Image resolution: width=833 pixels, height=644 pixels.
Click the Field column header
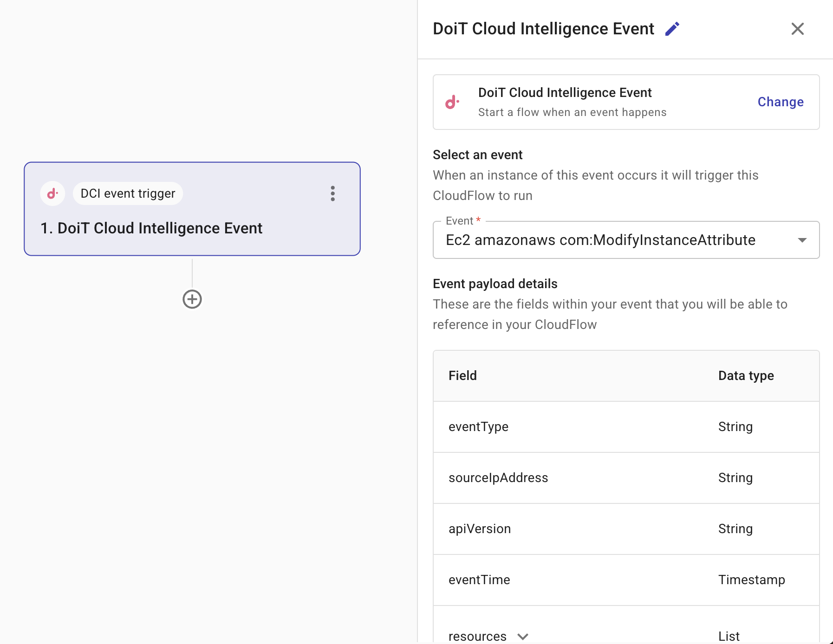462,375
